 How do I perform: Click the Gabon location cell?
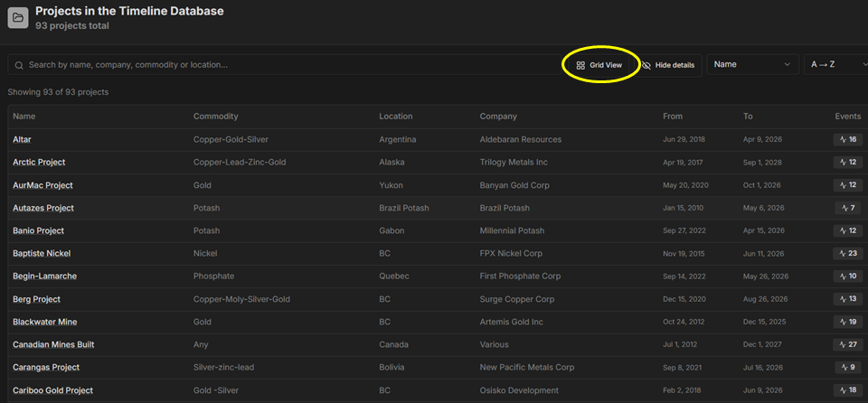pyautogui.click(x=392, y=230)
